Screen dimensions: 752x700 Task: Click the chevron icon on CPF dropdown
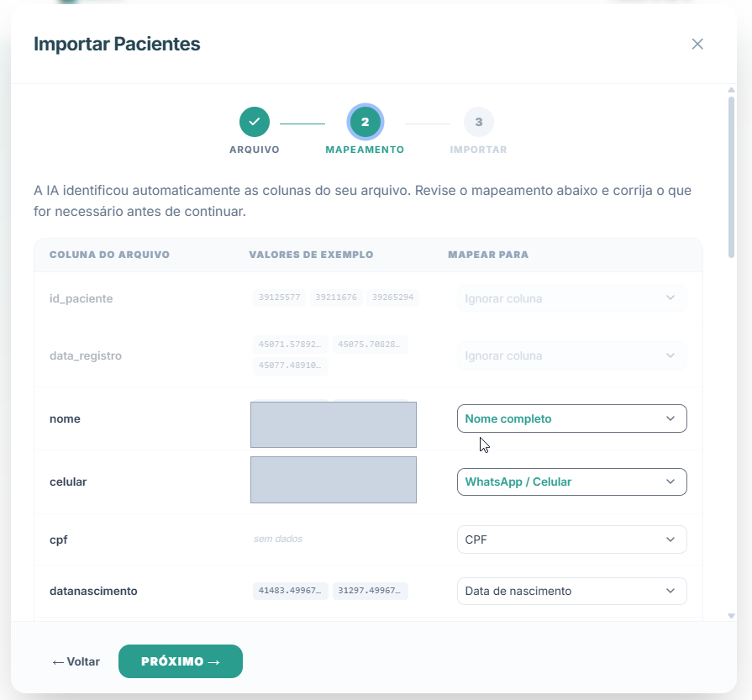670,539
